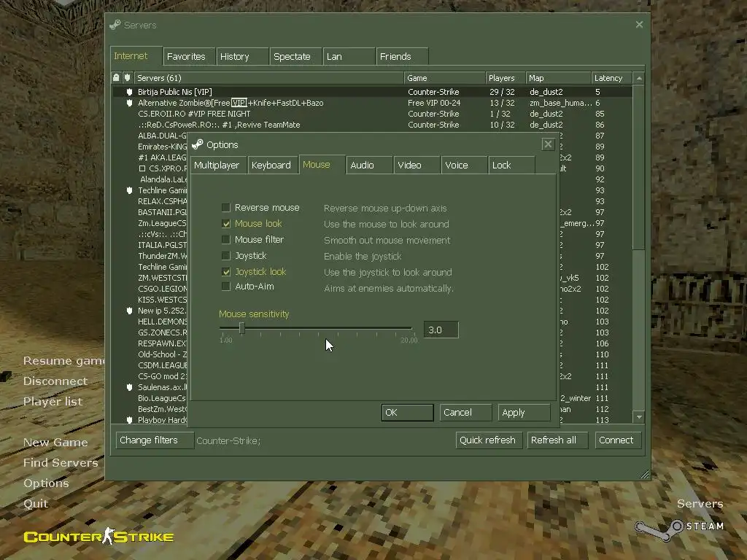747x560 pixels.
Task: Sort servers by the Map column header
Action: pos(558,77)
